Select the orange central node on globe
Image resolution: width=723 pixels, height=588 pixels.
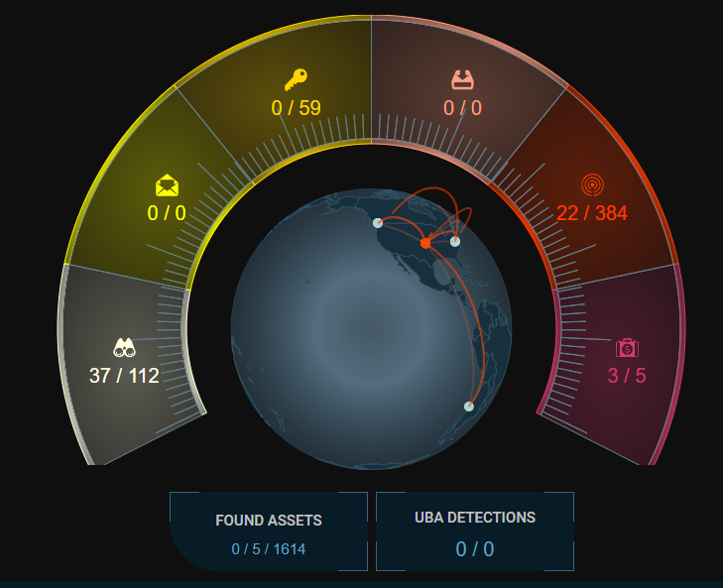425,243
